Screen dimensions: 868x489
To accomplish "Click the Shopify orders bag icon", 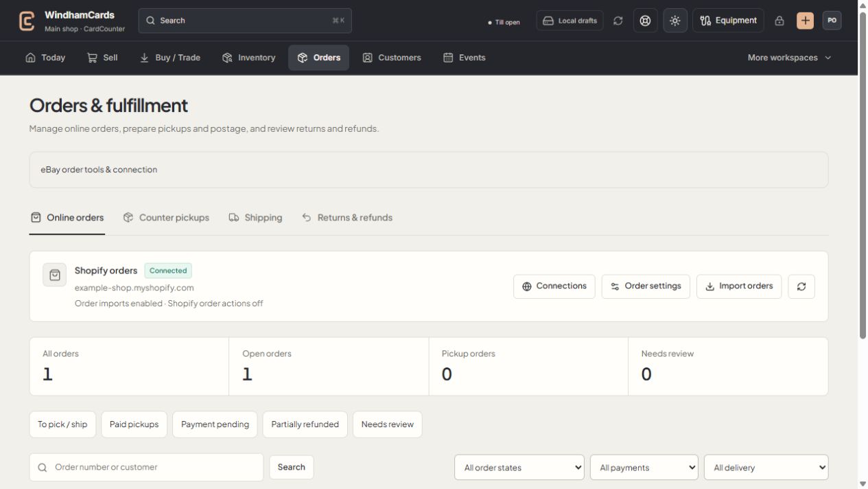I will pos(55,275).
